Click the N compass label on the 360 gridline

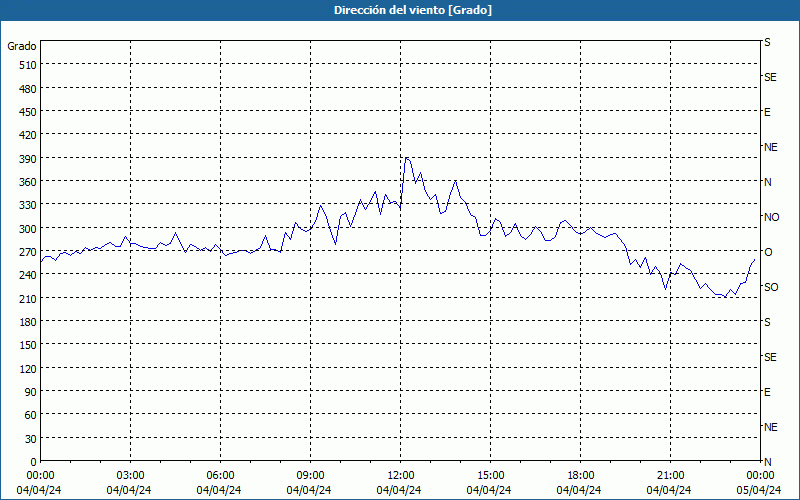click(767, 182)
